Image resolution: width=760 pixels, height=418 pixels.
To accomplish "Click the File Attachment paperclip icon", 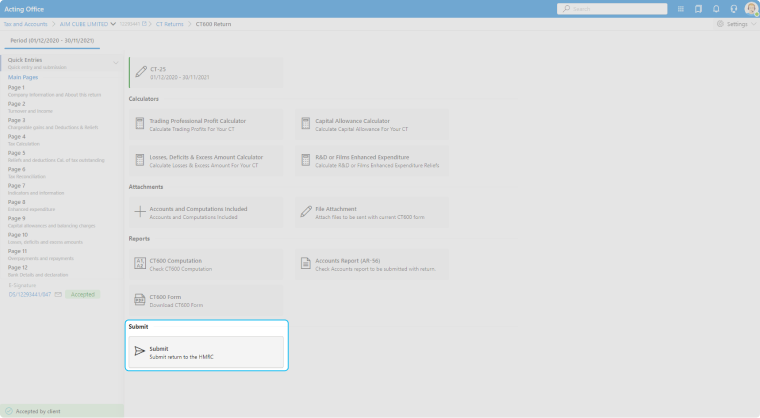I will pyautogui.click(x=307, y=212).
